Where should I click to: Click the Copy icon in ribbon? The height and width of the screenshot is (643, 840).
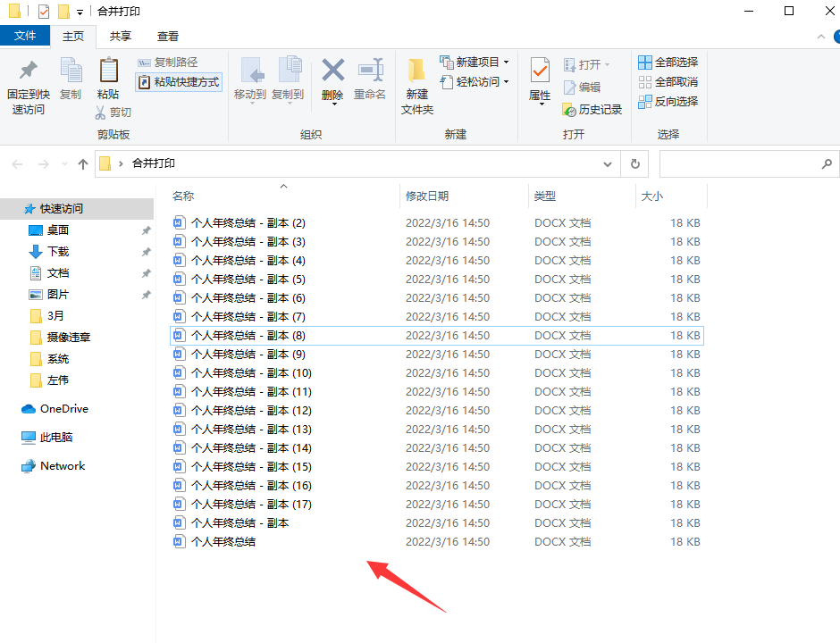pos(71,71)
